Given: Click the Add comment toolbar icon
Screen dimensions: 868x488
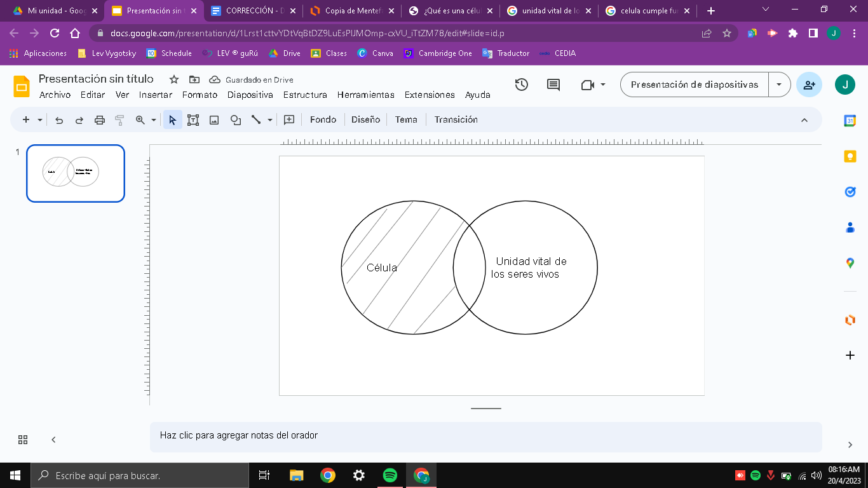Looking at the screenshot, I should [289, 119].
